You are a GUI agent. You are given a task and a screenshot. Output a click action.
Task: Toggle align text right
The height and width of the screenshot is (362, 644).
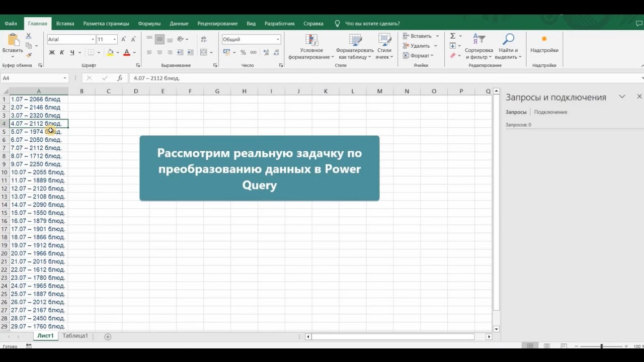coord(170,52)
